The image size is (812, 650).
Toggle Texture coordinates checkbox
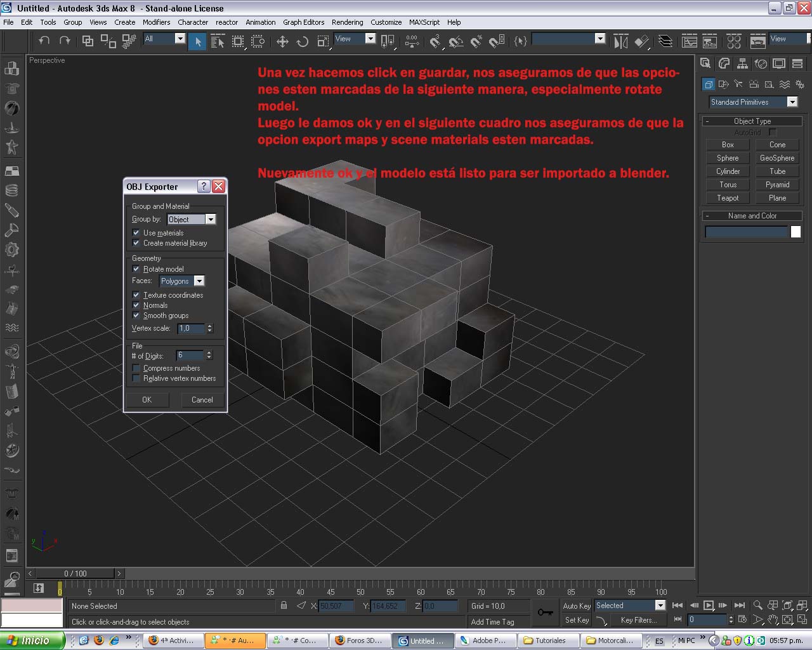[136, 295]
